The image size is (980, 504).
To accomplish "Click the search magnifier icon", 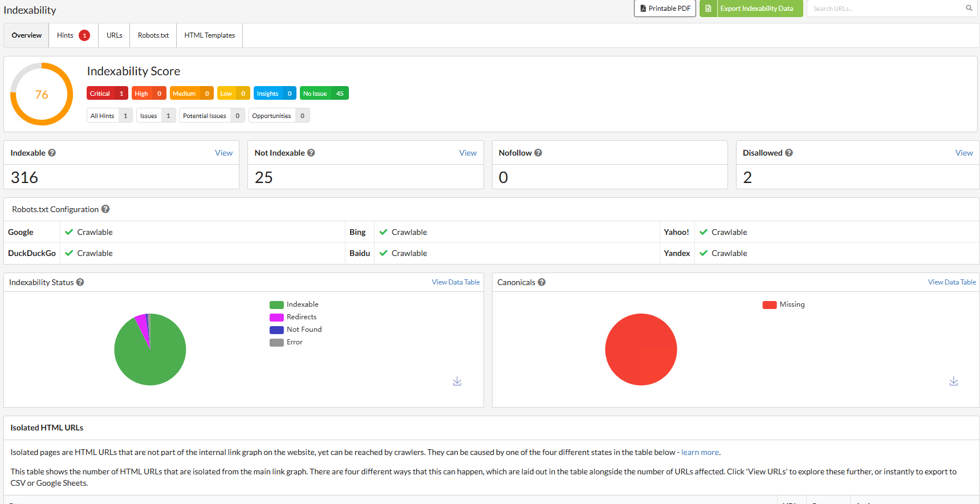I will [969, 8].
